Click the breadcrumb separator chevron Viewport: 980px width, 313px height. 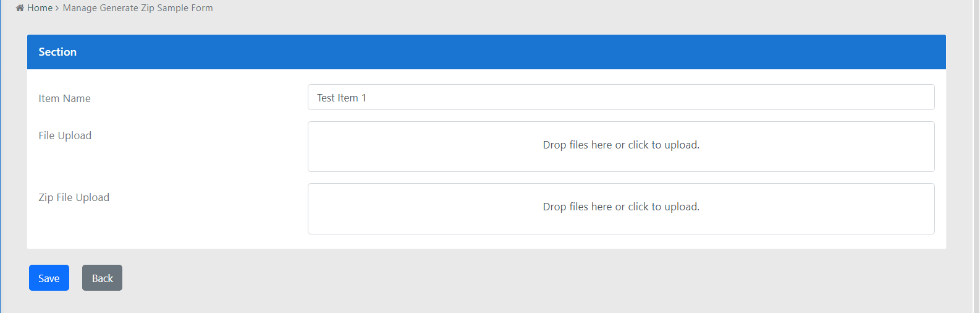tap(57, 8)
